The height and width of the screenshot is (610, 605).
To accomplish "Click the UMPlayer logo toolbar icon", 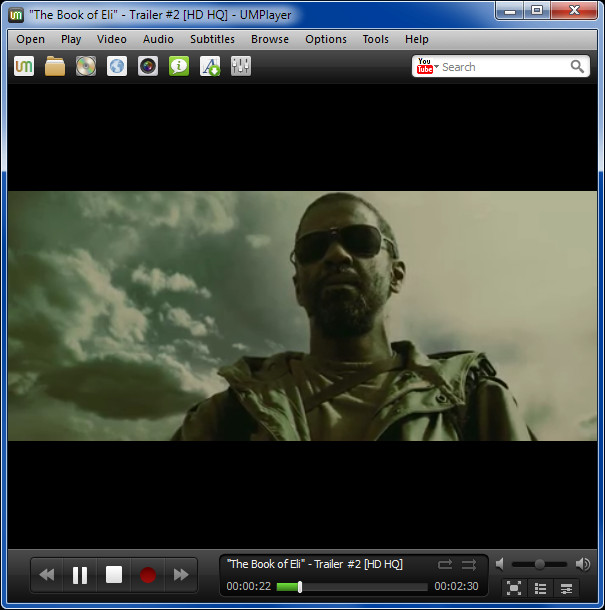I will click(x=24, y=66).
